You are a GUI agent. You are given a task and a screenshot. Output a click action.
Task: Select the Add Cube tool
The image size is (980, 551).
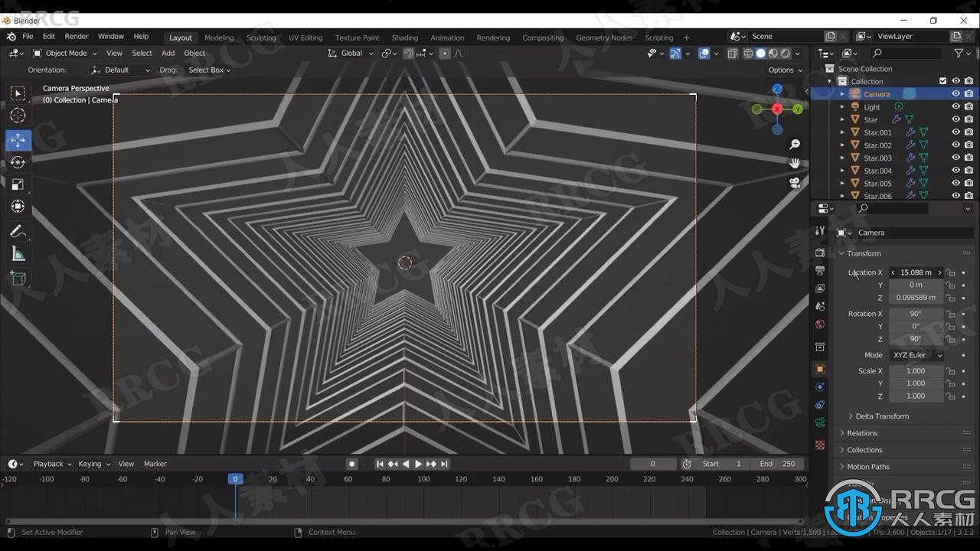pyautogui.click(x=18, y=278)
